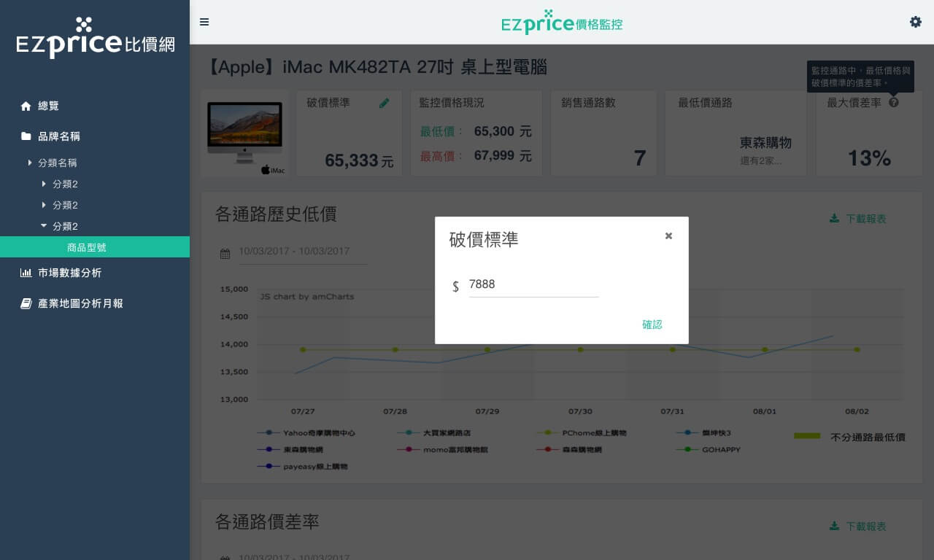The height and width of the screenshot is (560, 934).
Task: Confirm the price with 確認 button
Action: (x=652, y=324)
